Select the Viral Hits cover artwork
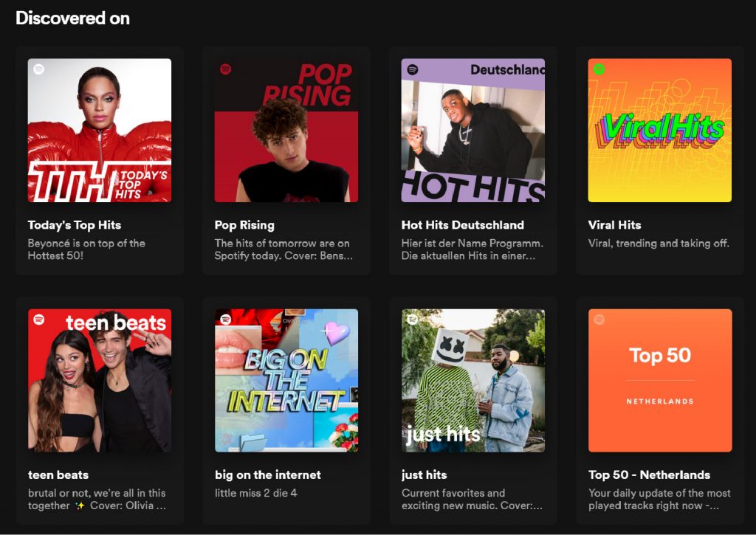The height and width of the screenshot is (535, 756). tap(659, 131)
